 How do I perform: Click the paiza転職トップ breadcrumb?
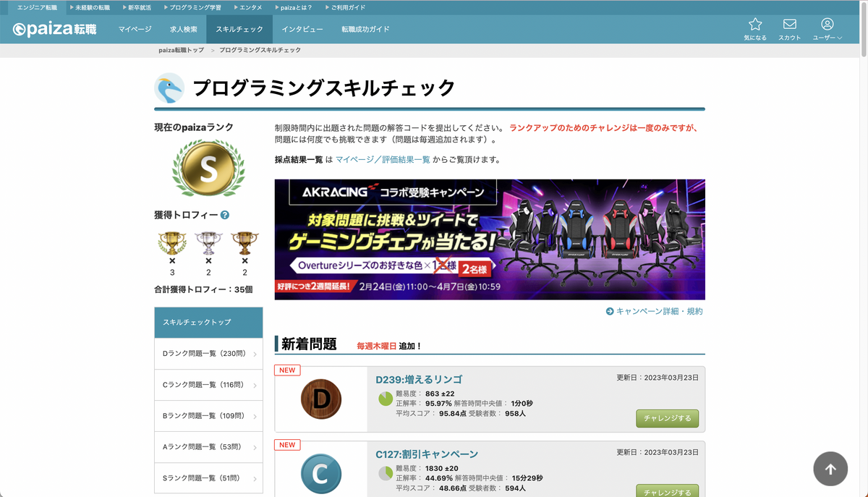point(182,51)
